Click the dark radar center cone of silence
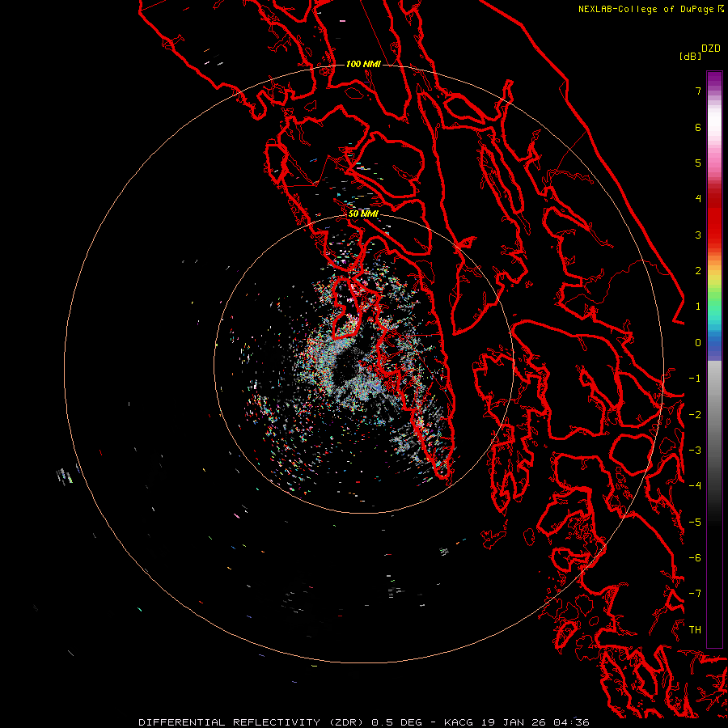The height and width of the screenshot is (728, 728). tap(346, 365)
